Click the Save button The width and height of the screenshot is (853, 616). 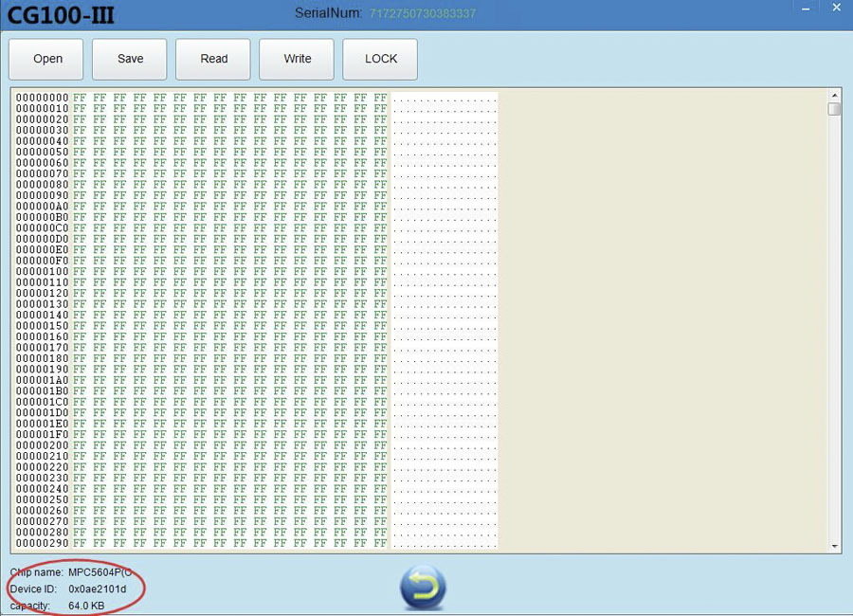coord(130,59)
